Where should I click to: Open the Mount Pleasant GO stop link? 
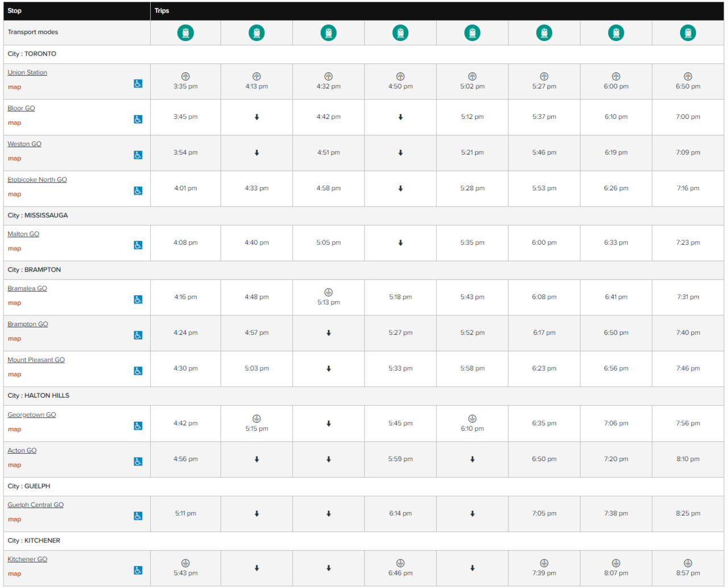(36, 360)
